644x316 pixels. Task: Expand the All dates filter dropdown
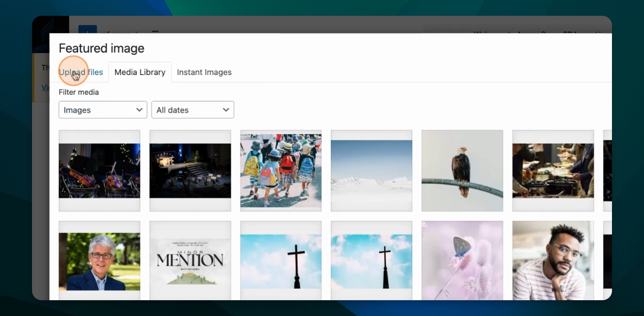tap(193, 110)
